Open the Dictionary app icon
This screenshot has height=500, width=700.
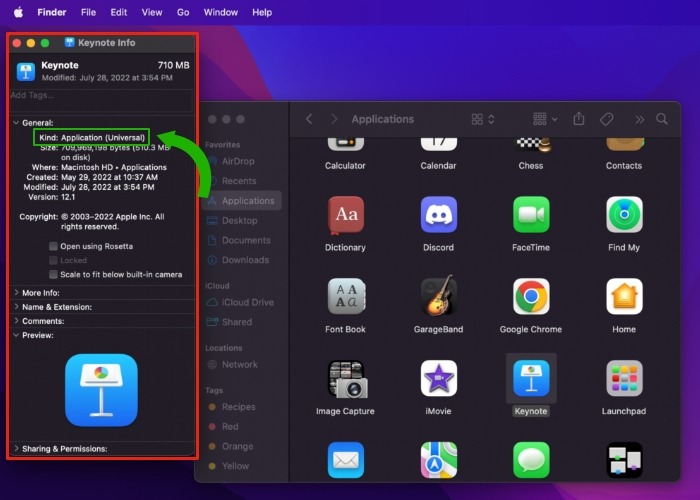point(345,215)
